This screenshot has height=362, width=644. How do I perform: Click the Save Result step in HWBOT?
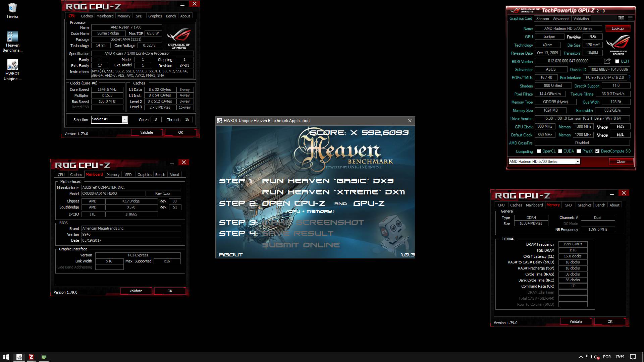(x=298, y=234)
